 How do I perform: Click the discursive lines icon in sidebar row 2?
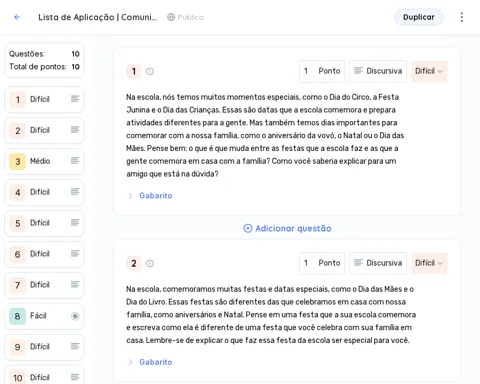pos(75,130)
